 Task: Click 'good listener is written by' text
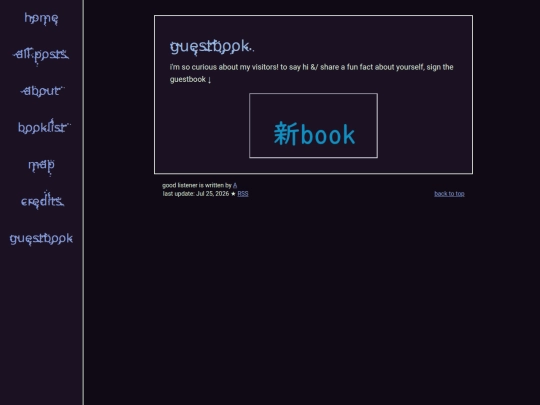tap(197, 185)
